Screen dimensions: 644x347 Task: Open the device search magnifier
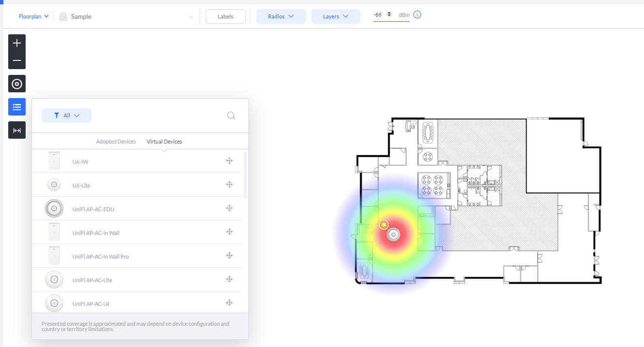pyautogui.click(x=231, y=116)
